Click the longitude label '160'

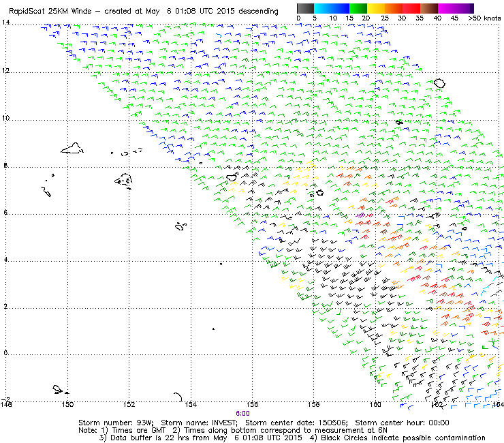click(x=375, y=404)
